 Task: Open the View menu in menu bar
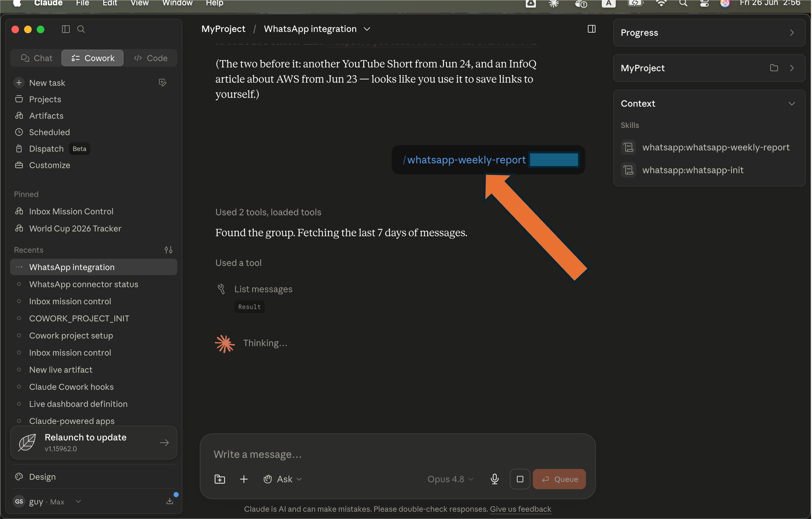pyautogui.click(x=140, y=3)
